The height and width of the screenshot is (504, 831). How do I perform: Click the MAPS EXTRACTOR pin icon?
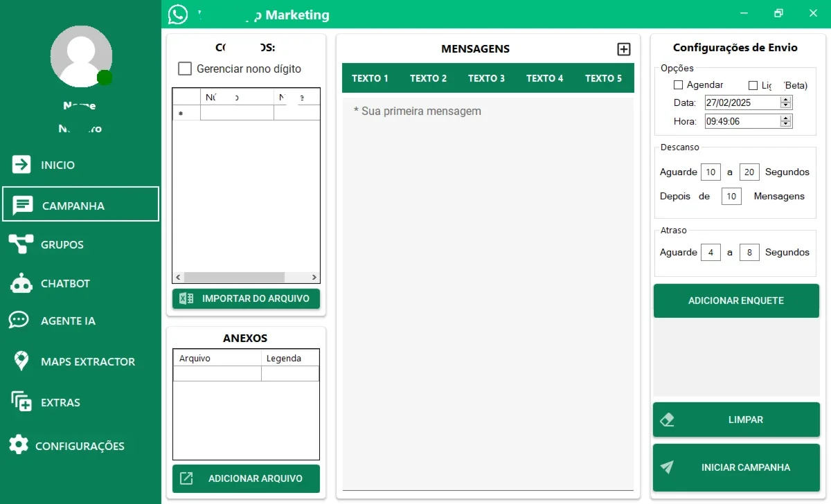21,361
